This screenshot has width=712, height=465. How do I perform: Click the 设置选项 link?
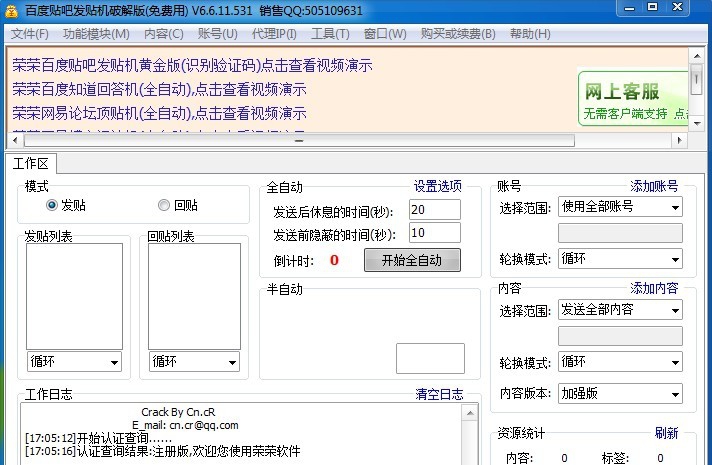[x=437, y=186]
